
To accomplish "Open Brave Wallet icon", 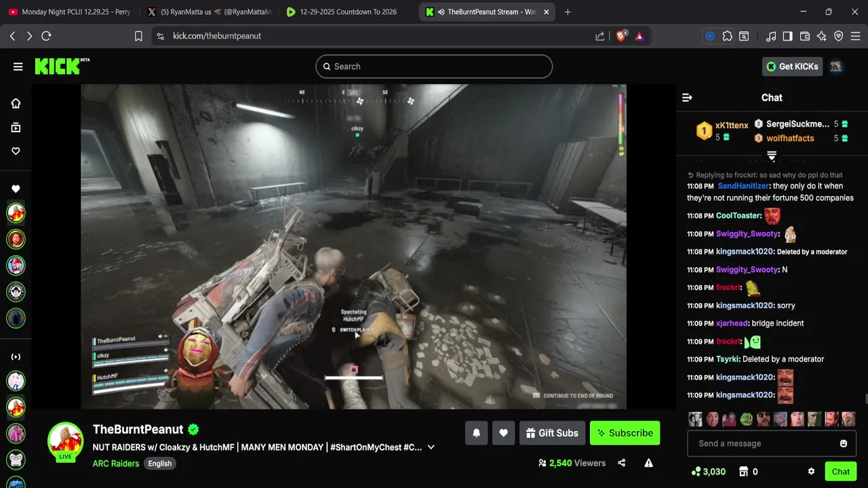I will tap(805, 36).
